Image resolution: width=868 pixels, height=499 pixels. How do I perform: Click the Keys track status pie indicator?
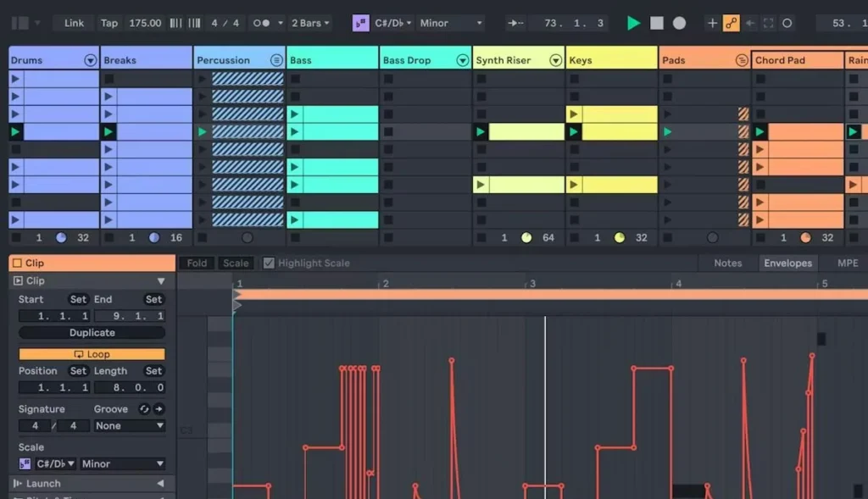point(620,237)
